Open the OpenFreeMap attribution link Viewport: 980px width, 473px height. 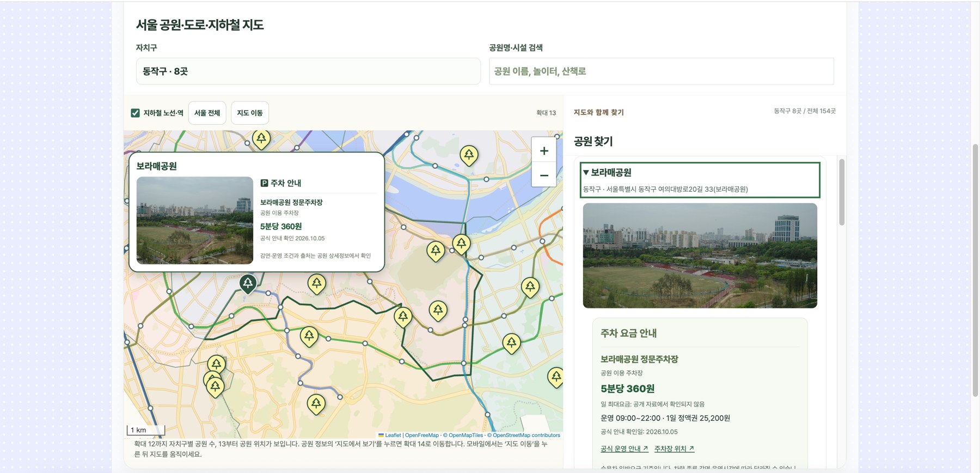tap(422, 435)
